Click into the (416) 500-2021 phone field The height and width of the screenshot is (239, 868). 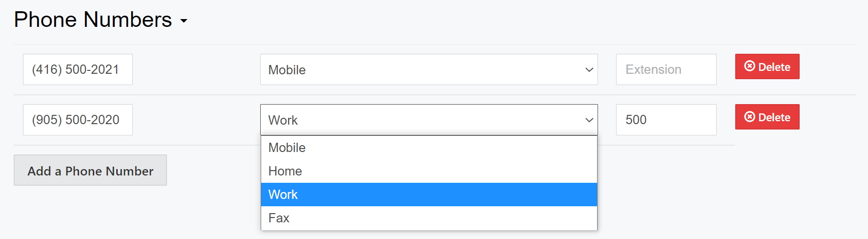pyautogui.click(x=78, y=69)
